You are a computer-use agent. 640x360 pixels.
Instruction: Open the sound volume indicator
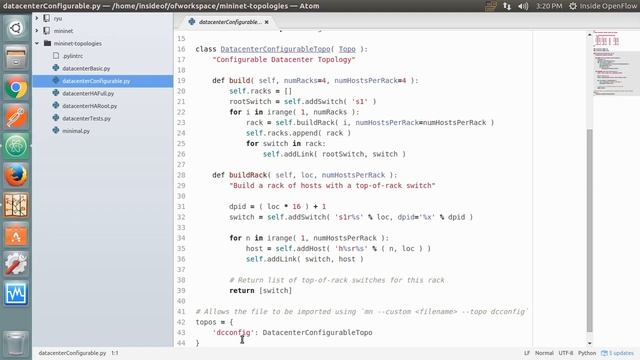coord(523,6)
